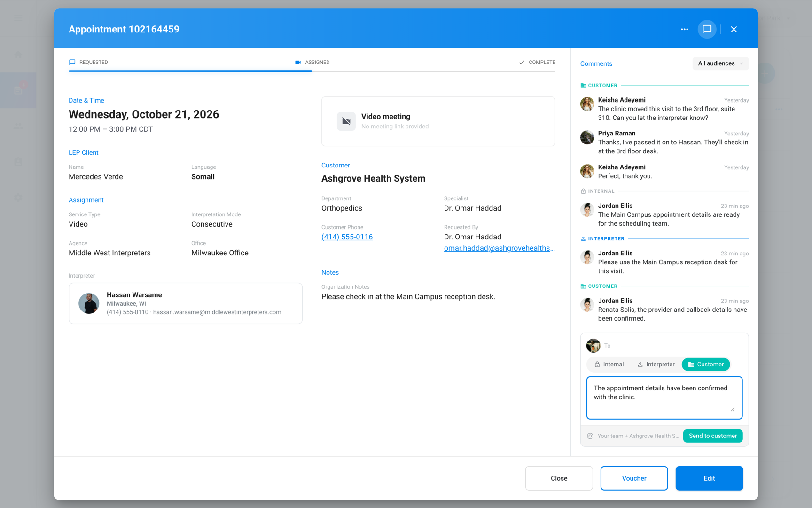Screen dimensions: 812x508
Task: Click Priya Raman's avatar in comments
Action: (587, 137)
